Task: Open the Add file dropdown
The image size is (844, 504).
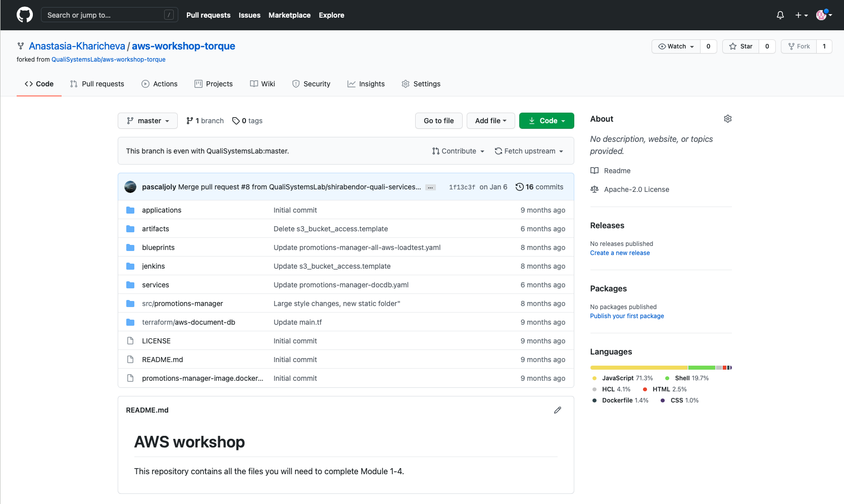Action: [490, 121]
